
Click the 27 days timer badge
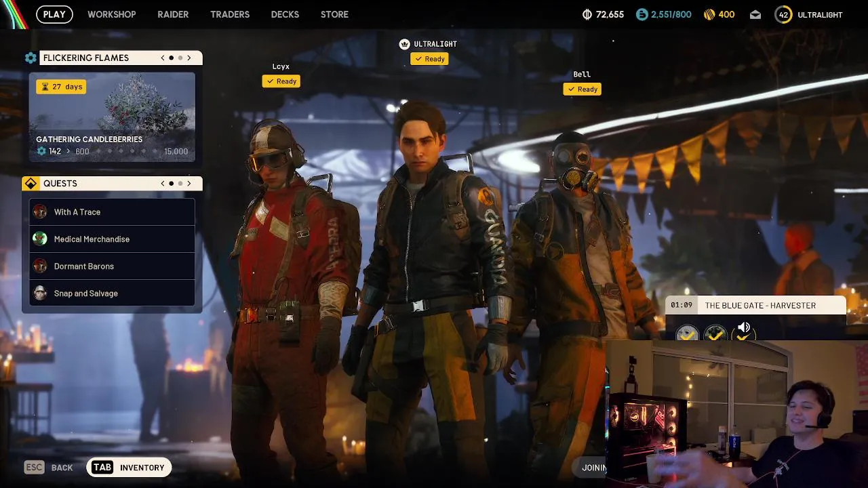(x=61, y=87)
